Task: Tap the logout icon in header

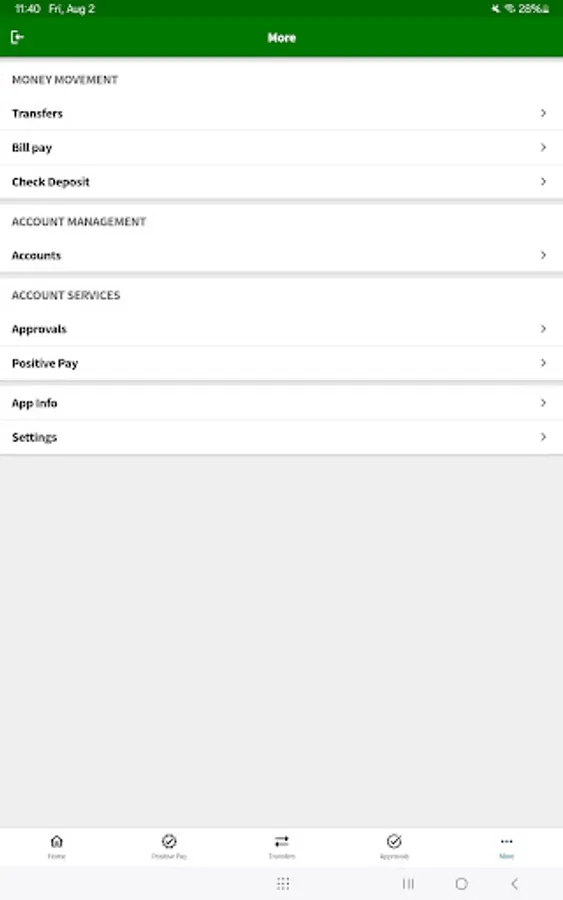Action: click(17, 37)
